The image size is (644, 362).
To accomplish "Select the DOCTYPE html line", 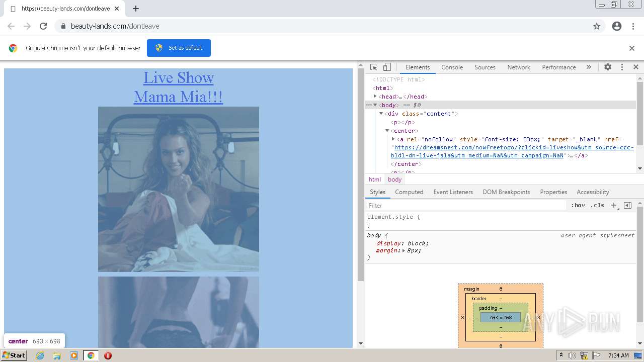I will click(398, 79).
